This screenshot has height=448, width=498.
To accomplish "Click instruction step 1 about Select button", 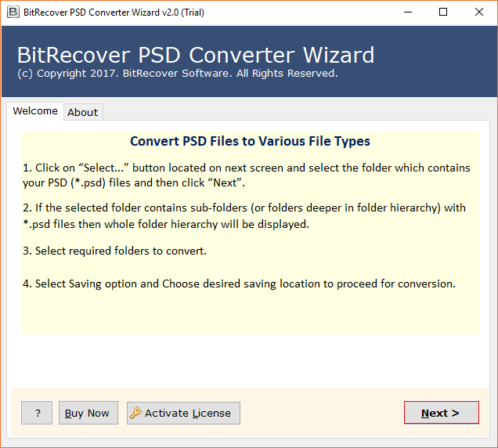I will click(x=247, y=175).
